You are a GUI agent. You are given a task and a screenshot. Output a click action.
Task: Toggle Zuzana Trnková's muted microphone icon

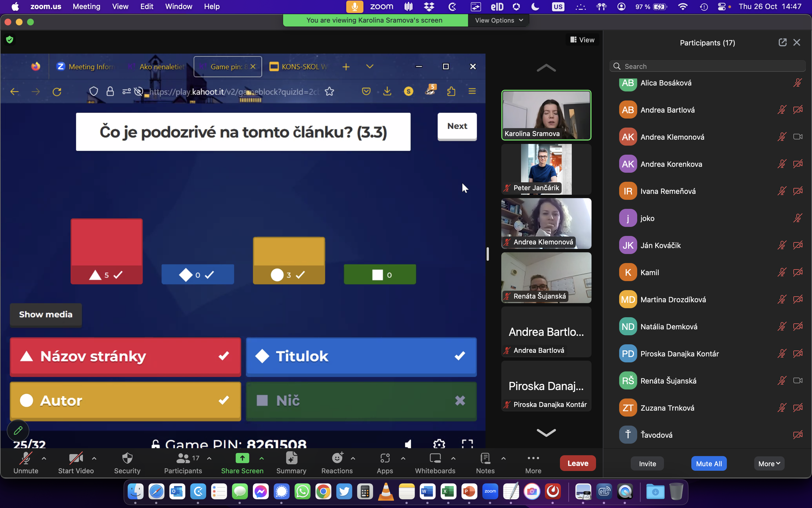782,408
